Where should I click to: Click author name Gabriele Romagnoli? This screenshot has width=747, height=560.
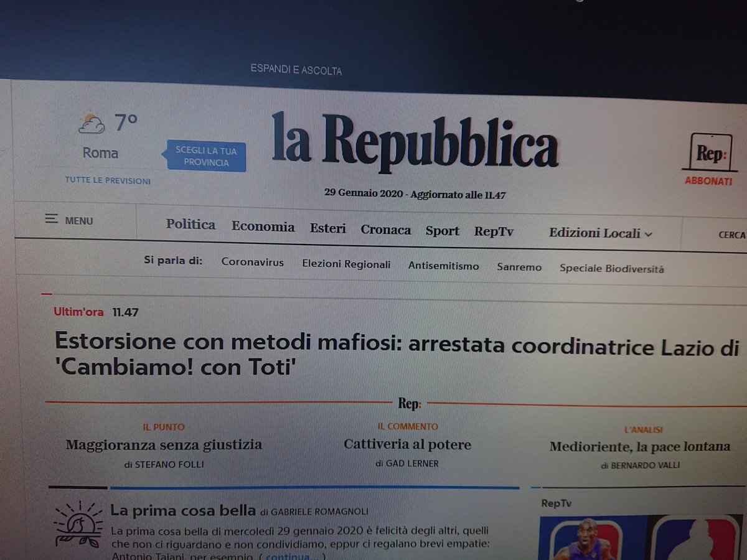[319, 511]
